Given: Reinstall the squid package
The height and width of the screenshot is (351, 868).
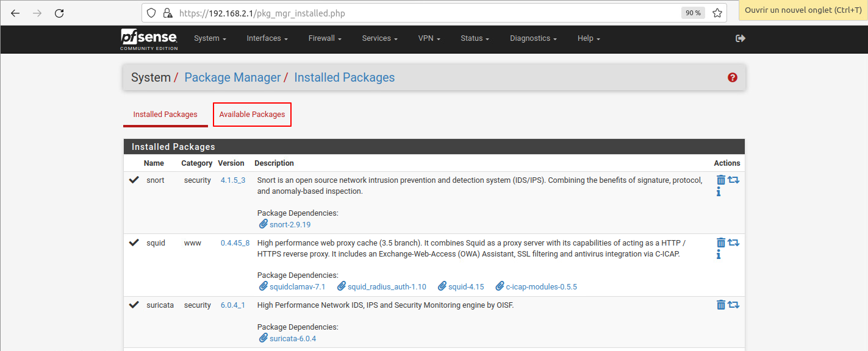Looking at the screenshot, I should 733,243.
